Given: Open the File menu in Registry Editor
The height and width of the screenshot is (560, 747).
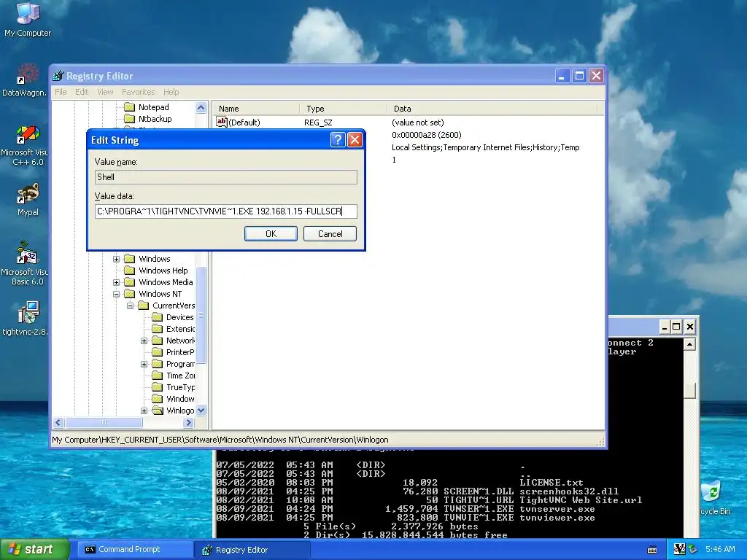Looking at the screenshot, I should [61, 92].
